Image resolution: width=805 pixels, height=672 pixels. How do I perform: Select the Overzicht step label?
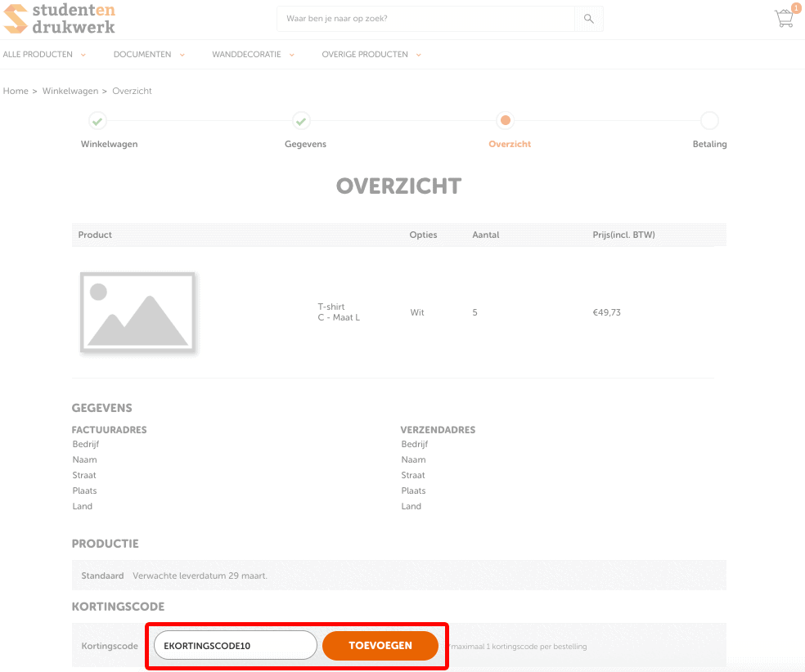[x=510, y=144]
